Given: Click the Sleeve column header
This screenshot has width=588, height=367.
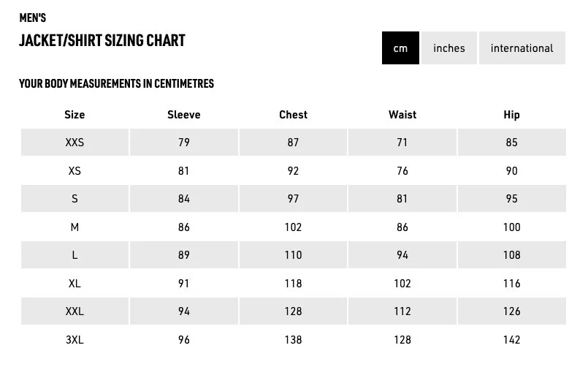Looking at the screenshot, I should click(184, 115).
